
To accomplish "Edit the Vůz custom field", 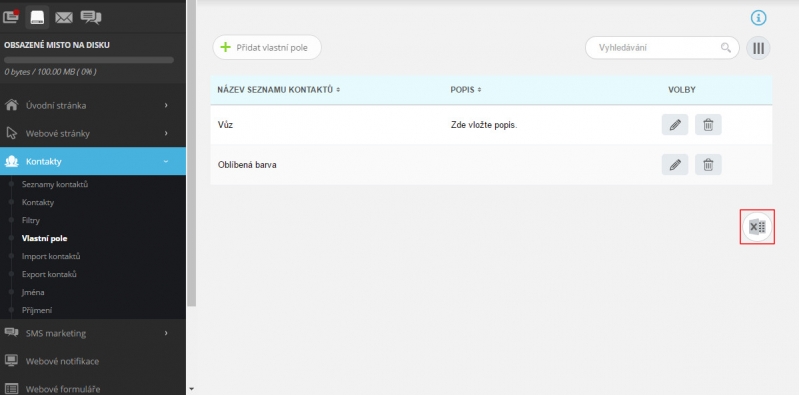I will click(x=675, y=124).
